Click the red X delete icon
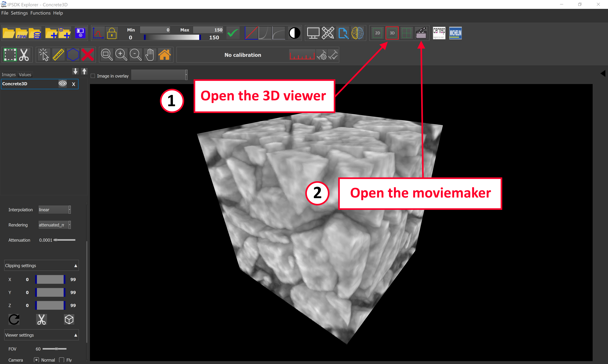Viewport: 608px width, 364px height. 87,54
